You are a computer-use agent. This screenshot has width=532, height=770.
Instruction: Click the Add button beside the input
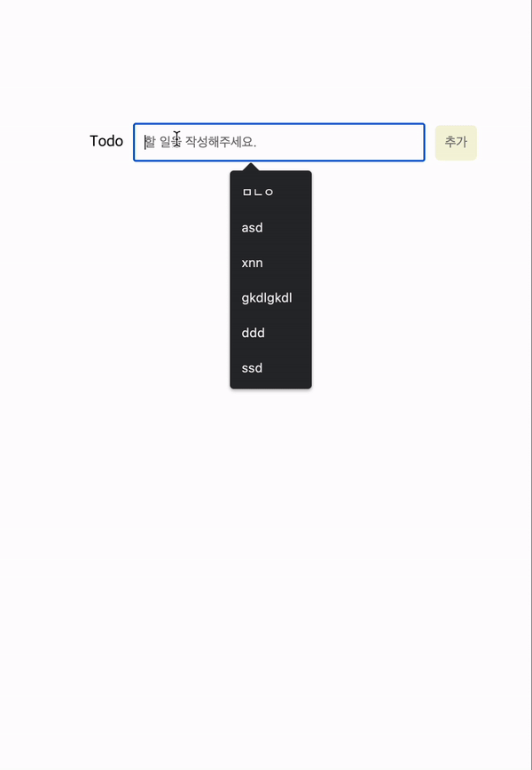(455, 142)
